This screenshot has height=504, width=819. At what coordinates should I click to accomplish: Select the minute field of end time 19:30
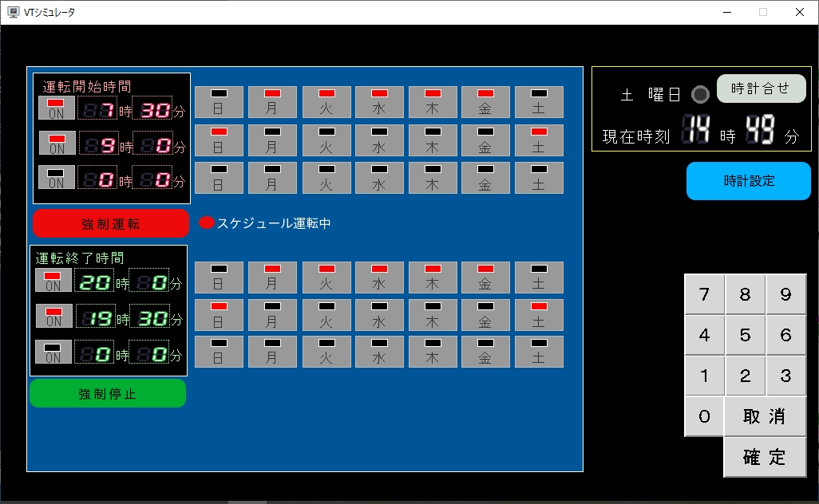(x=149, y=317)
